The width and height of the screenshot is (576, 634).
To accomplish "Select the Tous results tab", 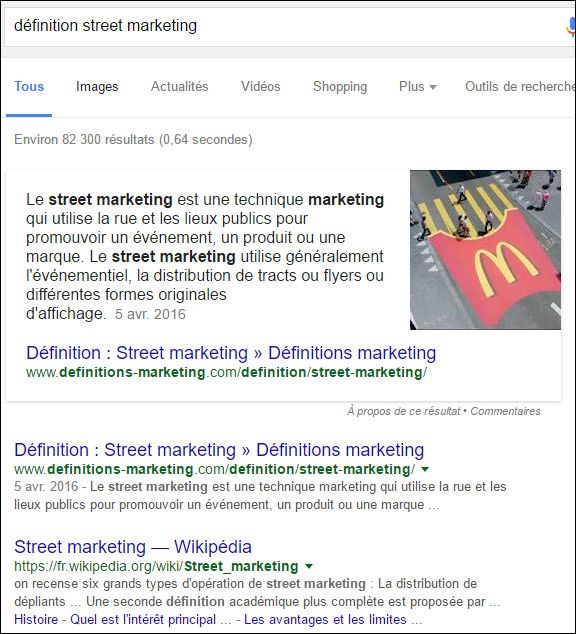I will pyautogui.click(x=29, y=87).
